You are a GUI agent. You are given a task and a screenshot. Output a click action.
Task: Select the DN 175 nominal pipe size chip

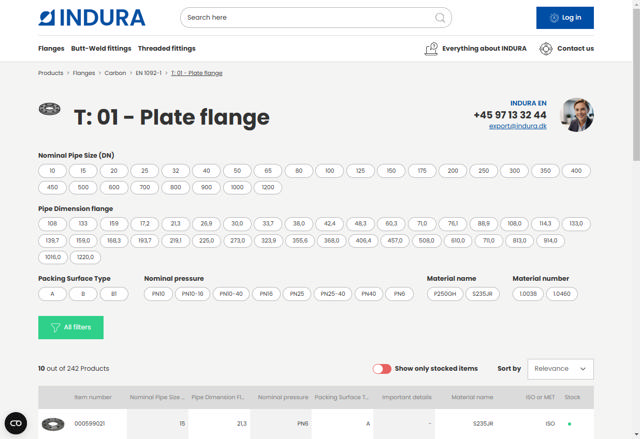(x=422, y=171)
